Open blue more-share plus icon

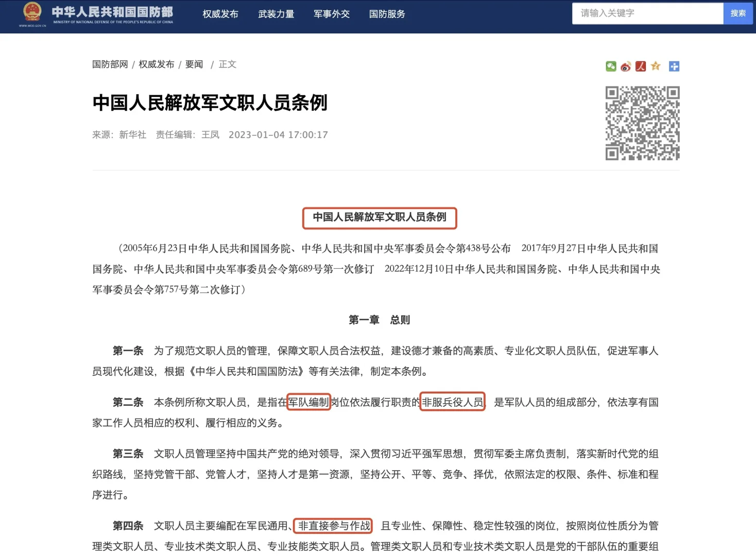pos(674,66)
